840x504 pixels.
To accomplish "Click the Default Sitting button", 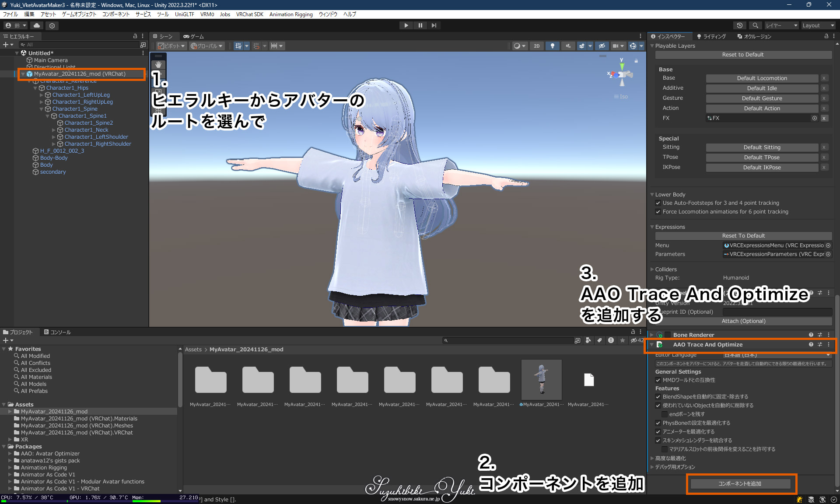I will click(x=762, y=147).
